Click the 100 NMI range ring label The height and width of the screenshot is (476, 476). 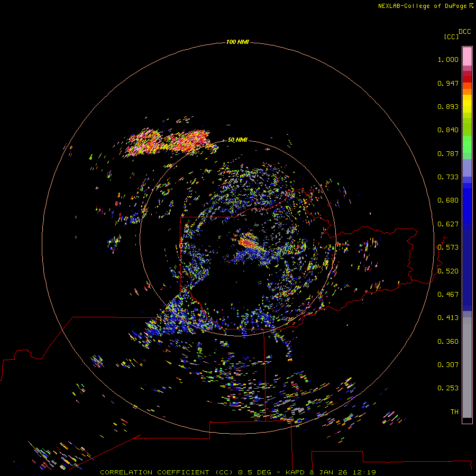(x=237, y=42)
